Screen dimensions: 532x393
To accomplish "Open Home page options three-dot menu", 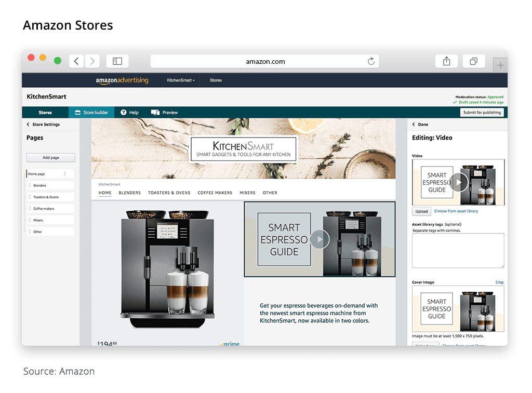I will point(65,174).
